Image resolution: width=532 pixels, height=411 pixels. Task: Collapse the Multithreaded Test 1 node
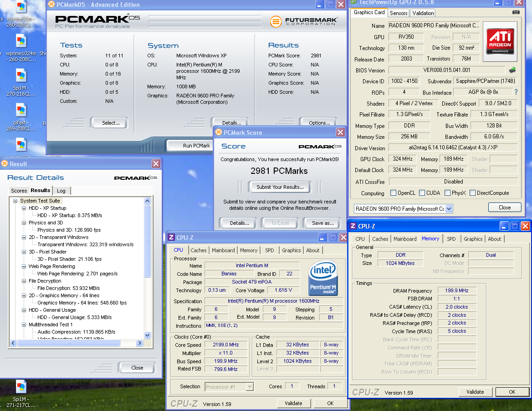pos(24,325)
